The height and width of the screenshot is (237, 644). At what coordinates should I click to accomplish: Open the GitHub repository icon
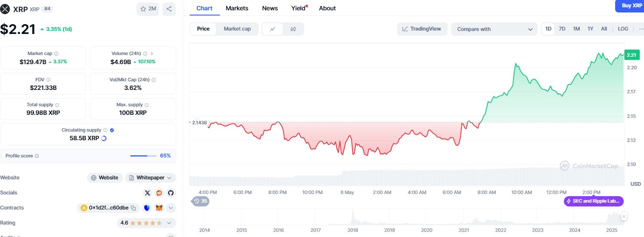tap(171, 193)
